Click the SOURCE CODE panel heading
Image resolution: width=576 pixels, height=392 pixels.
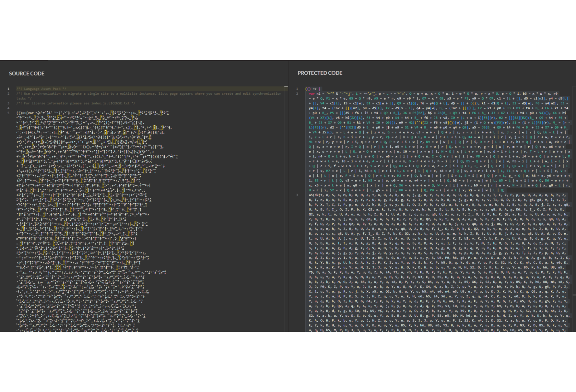click(27, 73)
